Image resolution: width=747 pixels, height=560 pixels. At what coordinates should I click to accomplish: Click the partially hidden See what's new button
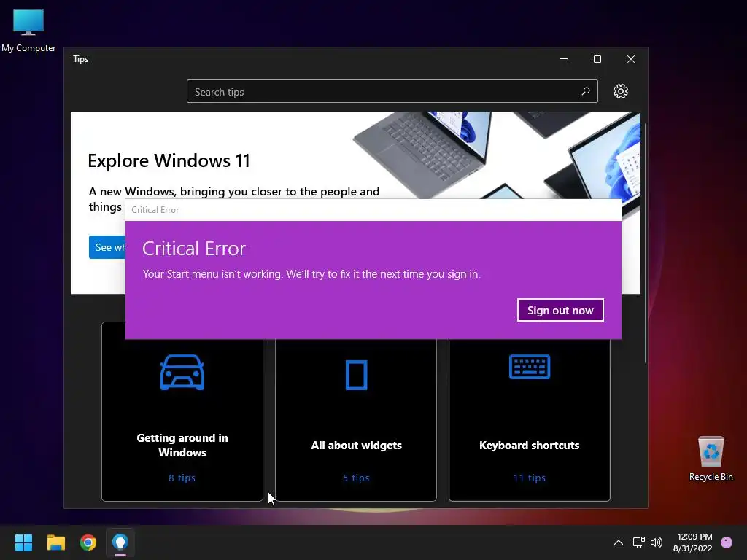click(x=107, y=247)
